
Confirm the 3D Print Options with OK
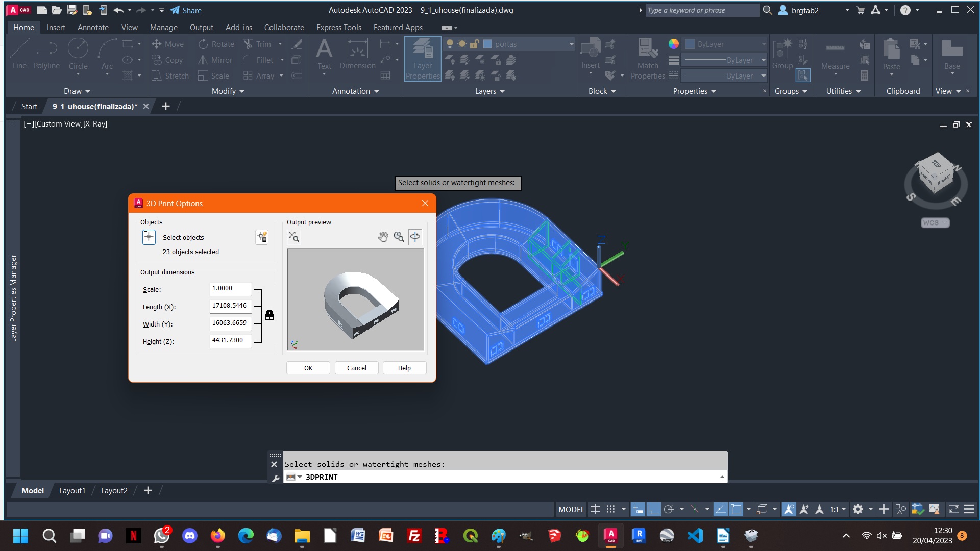pyautogui.click(x=308, y=368)
